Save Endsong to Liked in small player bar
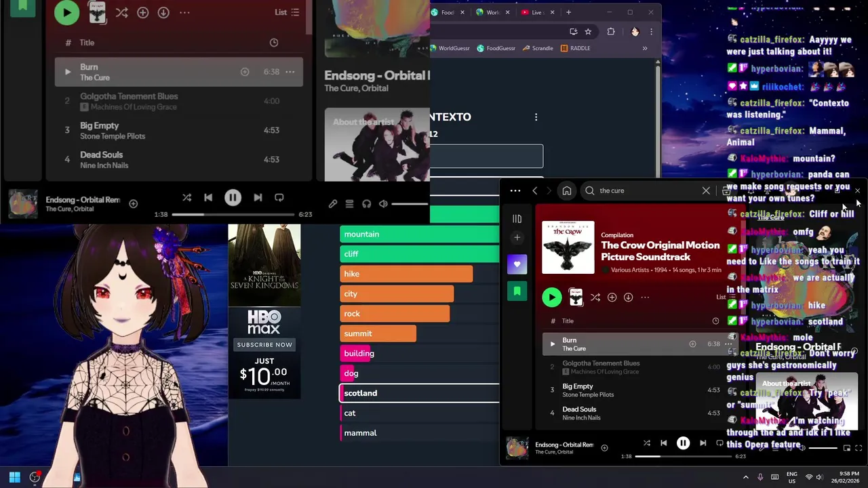868x488 pixels. 604,447
